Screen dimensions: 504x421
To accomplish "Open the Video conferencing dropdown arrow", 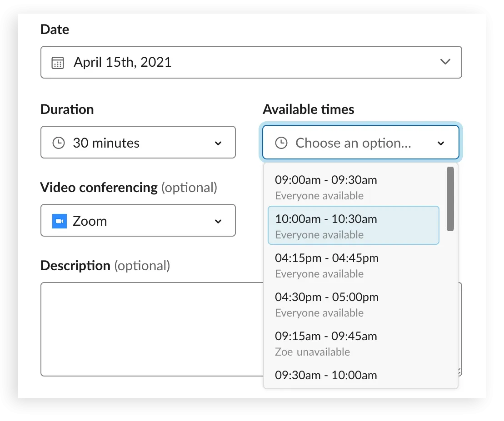I will click(x=218, y=222).
